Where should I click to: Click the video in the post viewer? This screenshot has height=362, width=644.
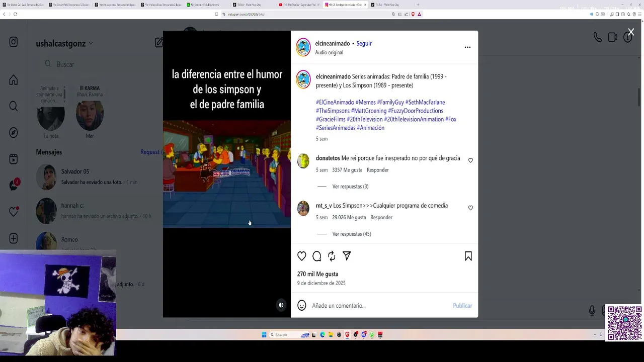pyautogui.click(x=227, y=174)
